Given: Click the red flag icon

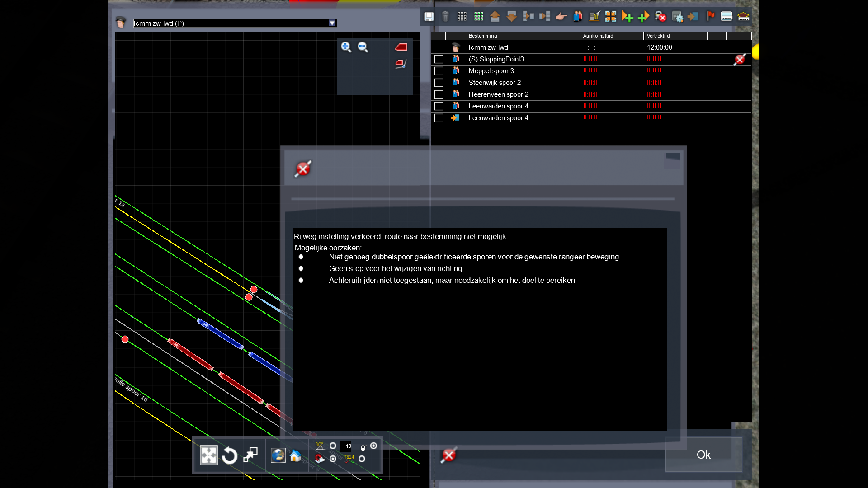Looking at the screenshot, I should tap(710, 17).
